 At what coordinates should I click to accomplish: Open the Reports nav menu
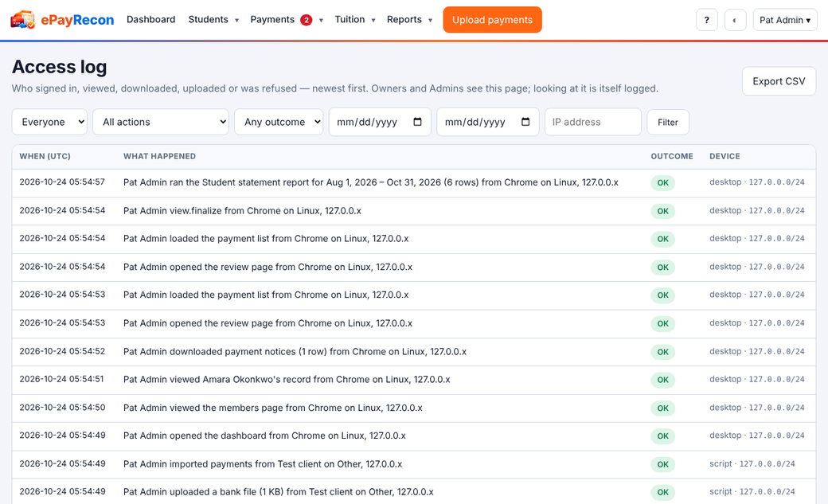[x=404, y=20]
